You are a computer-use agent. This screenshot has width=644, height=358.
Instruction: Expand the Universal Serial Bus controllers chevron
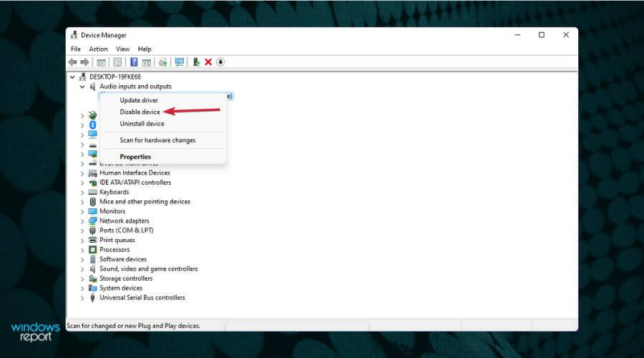tap(82, 298)
